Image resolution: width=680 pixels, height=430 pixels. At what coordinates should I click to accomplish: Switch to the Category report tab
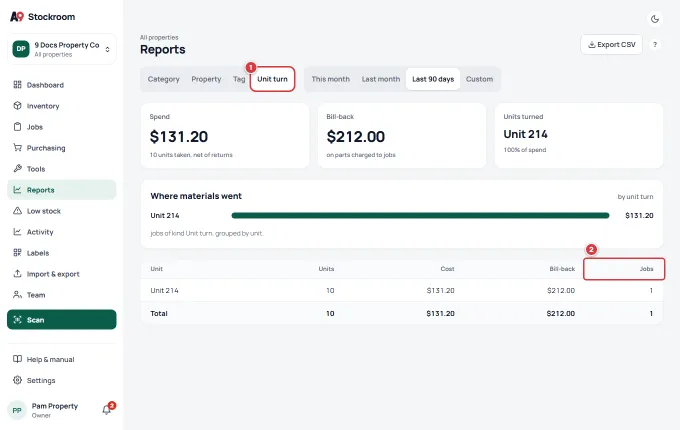(163, 79)
